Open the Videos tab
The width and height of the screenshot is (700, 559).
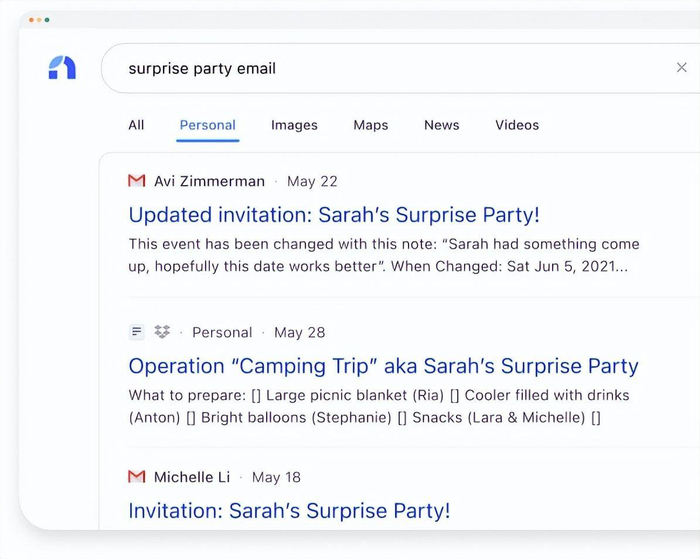(x=517, y=125)
